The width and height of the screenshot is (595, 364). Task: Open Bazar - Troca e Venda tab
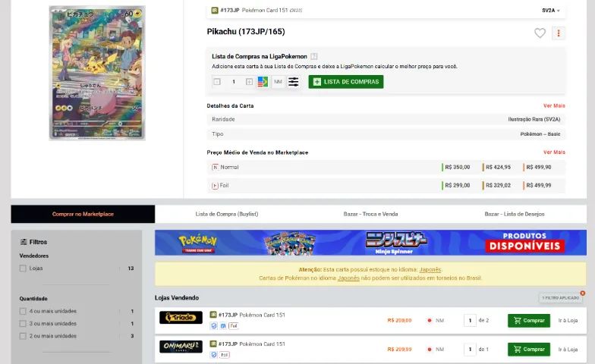click(370, 214)
